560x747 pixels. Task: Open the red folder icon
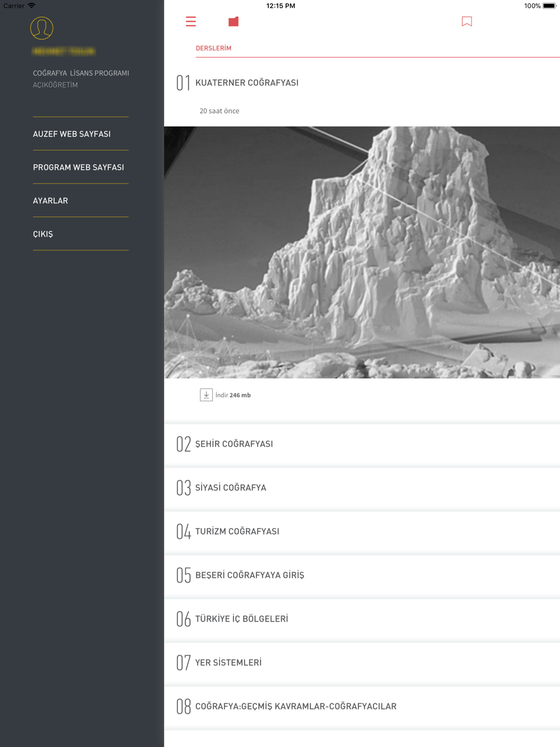point(234,22)
